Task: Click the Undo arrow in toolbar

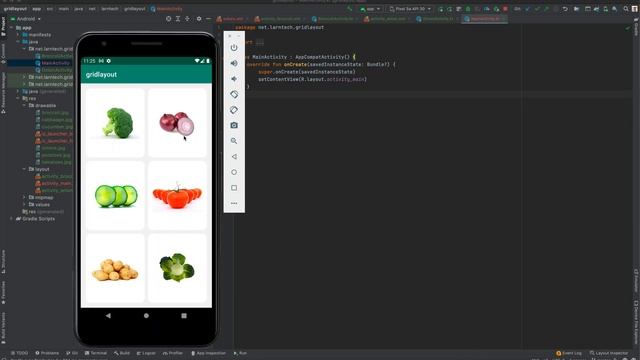Action: (x=565, y=9)
